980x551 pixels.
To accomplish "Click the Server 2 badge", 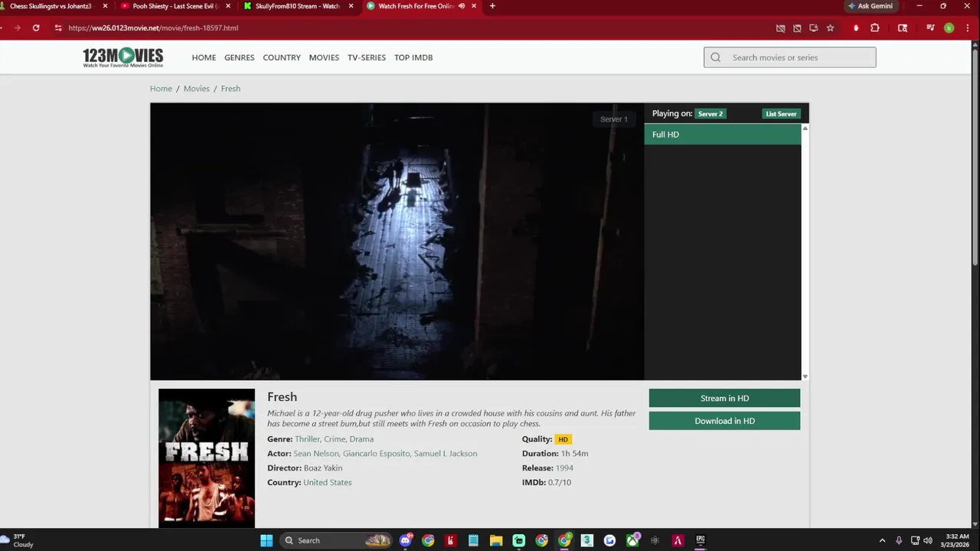I will 710,114.
